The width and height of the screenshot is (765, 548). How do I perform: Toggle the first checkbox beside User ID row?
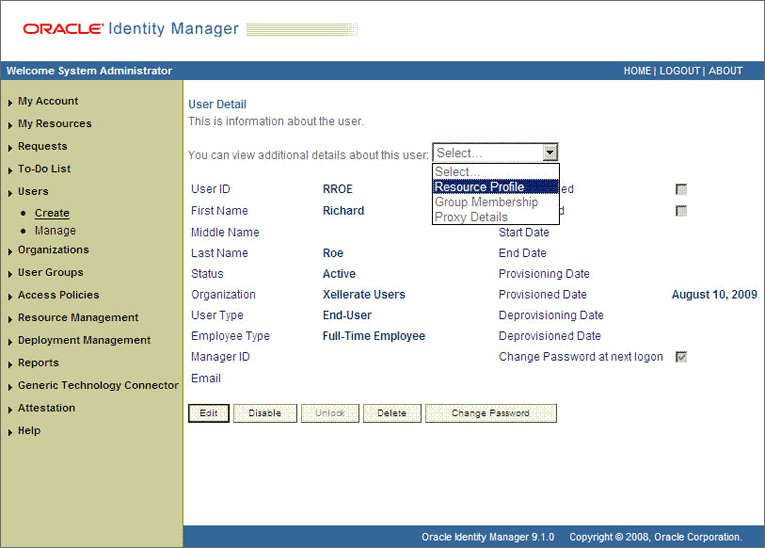[x=681, y=189]
